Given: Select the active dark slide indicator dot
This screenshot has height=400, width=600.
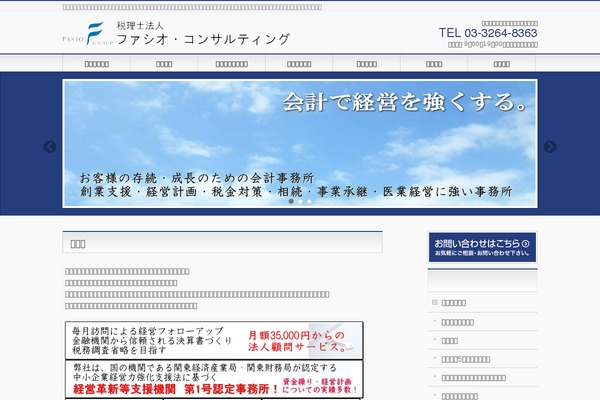Looking at the screenshot, I should [x=291, y=201].
